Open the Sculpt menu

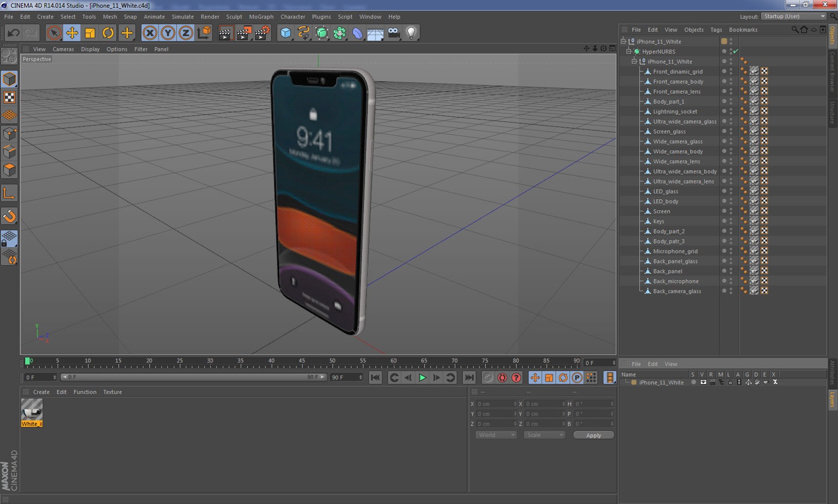pyautogui.click(x=234, y=16)
